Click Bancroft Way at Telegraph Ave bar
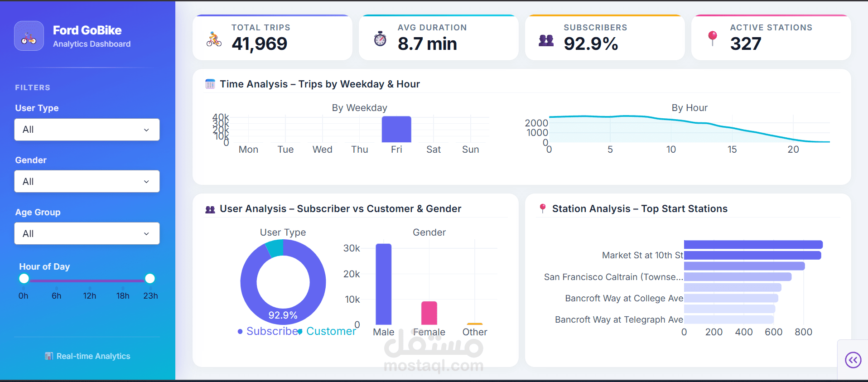Image resolution: width=868 pixels, height=382 pixels. coord(729,319)
